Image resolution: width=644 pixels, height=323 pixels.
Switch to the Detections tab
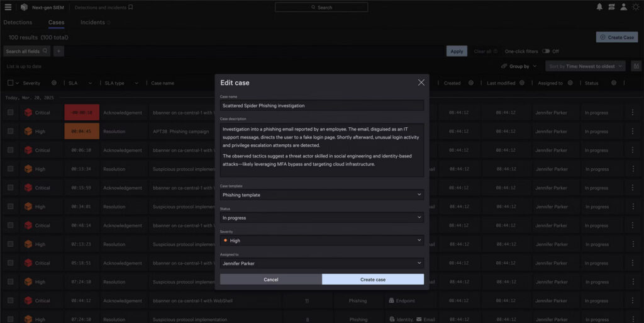[18, 23]
